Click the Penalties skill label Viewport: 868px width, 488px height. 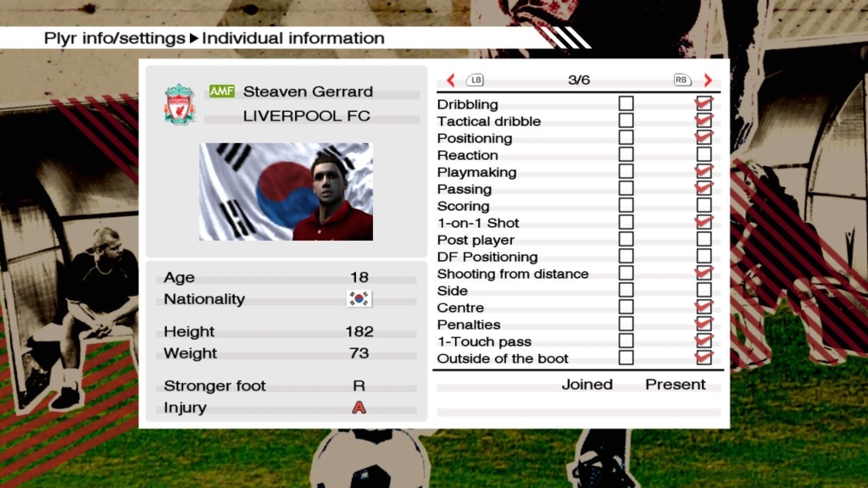pos(469,324)
